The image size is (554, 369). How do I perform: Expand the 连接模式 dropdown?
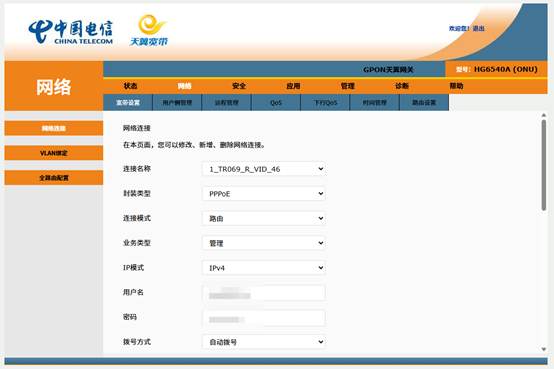tap(264, 218)
